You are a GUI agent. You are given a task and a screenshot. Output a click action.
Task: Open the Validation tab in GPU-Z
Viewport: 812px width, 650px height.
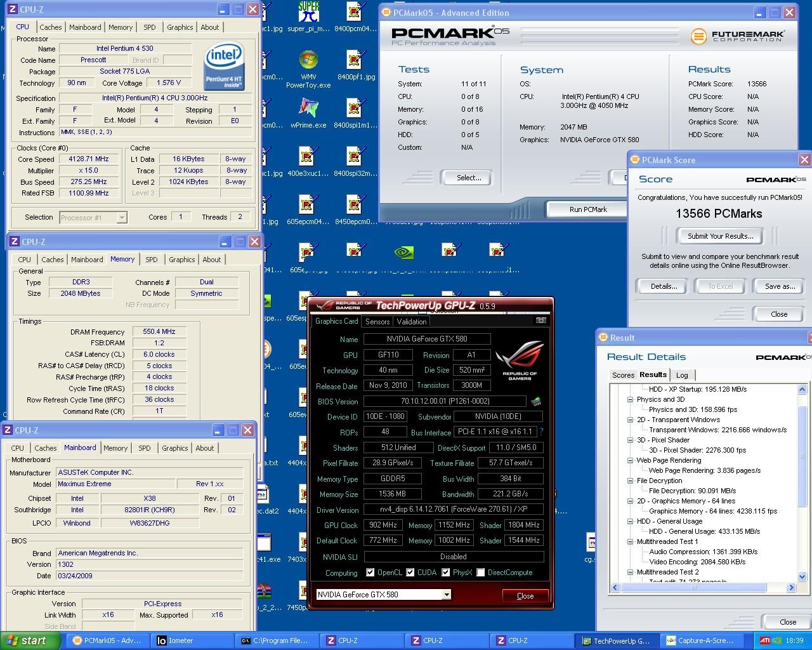412,321
